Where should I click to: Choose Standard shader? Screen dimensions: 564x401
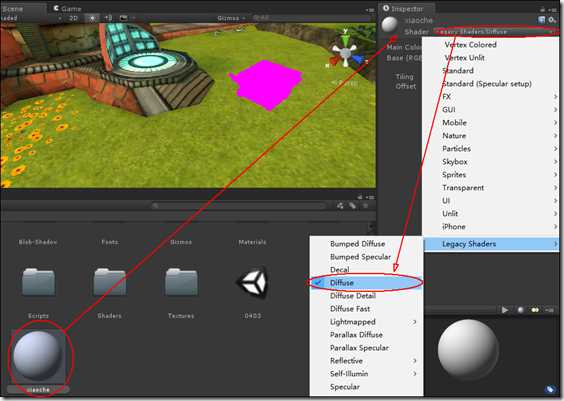(x=491, y=70)
